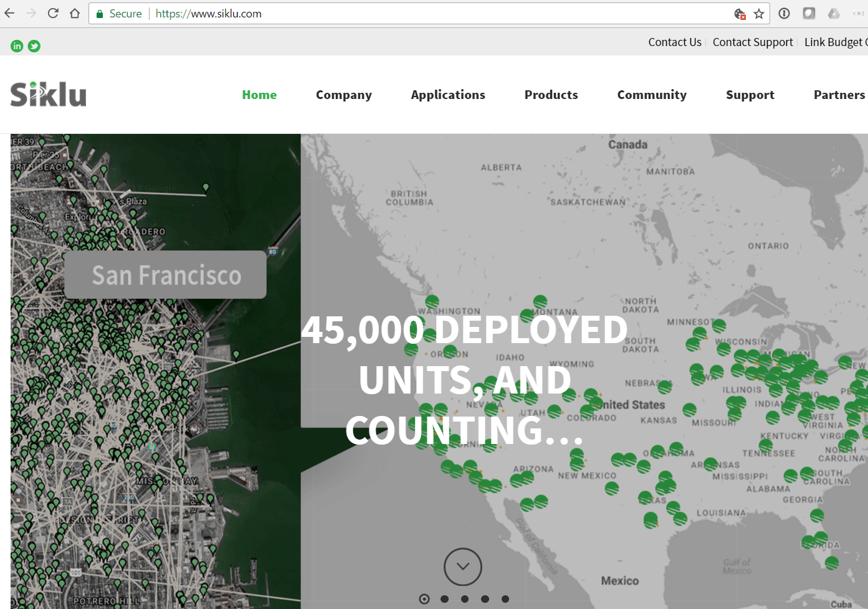
Task: Click the Contact Us link
Action: pyautogui.click(x=675, y=42)
